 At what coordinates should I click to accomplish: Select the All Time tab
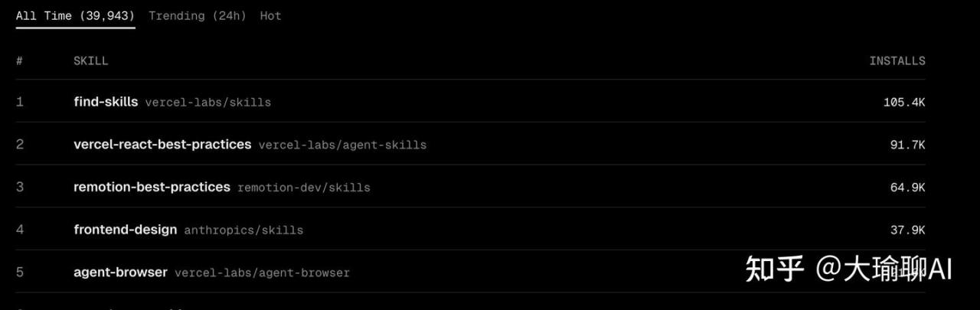point(75,15)
